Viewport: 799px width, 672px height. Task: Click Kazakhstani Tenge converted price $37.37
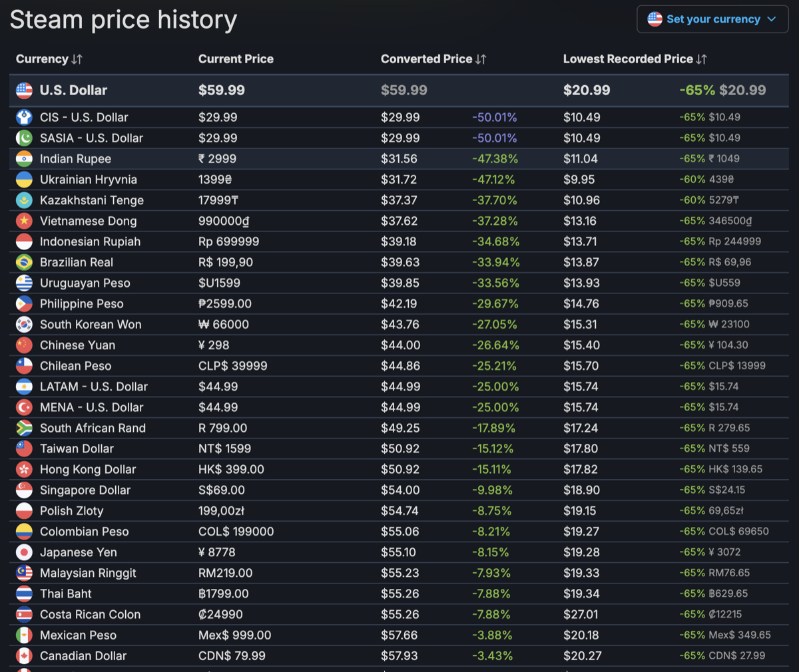point(400,200)
